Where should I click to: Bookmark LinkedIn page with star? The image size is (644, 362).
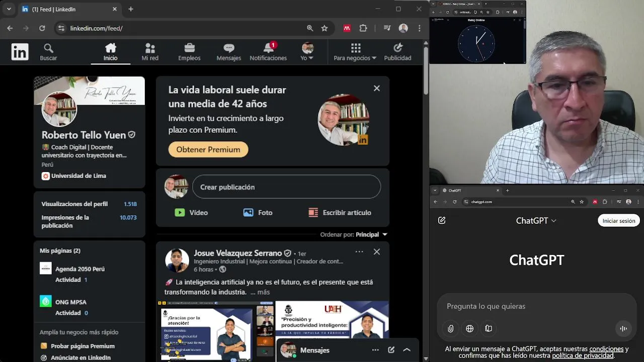tap(325, 28)
